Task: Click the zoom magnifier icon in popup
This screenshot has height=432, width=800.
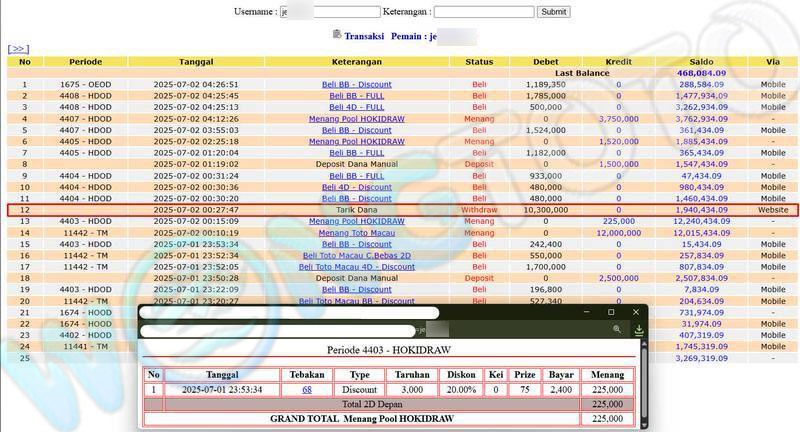Action: tap(618, 329)
